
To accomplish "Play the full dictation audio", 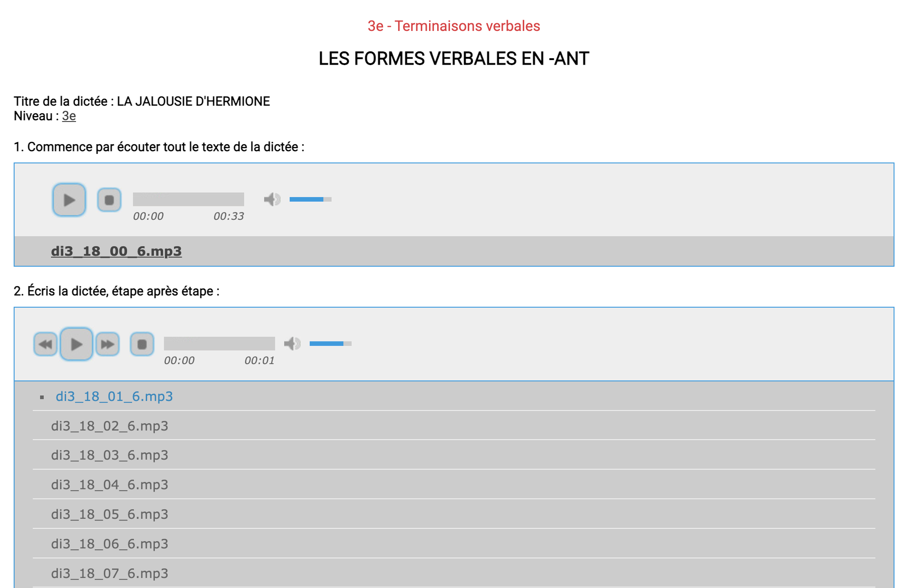I will point(69,200).
